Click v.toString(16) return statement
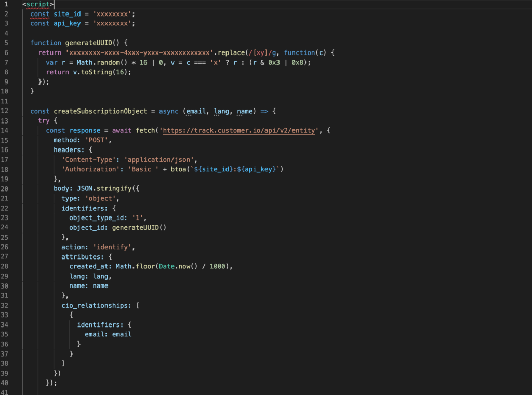The height and width of the screenshot is (395, 532). coord(88,72)
